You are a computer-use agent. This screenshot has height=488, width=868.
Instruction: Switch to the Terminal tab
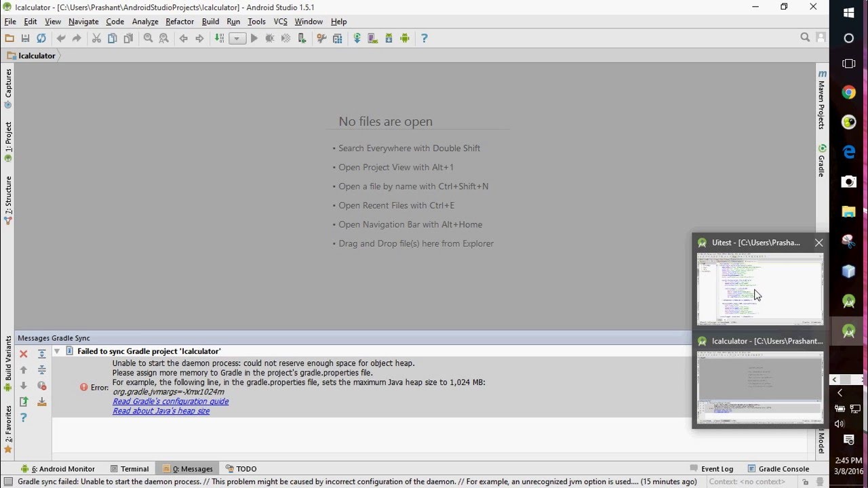[x=129, y=468]
